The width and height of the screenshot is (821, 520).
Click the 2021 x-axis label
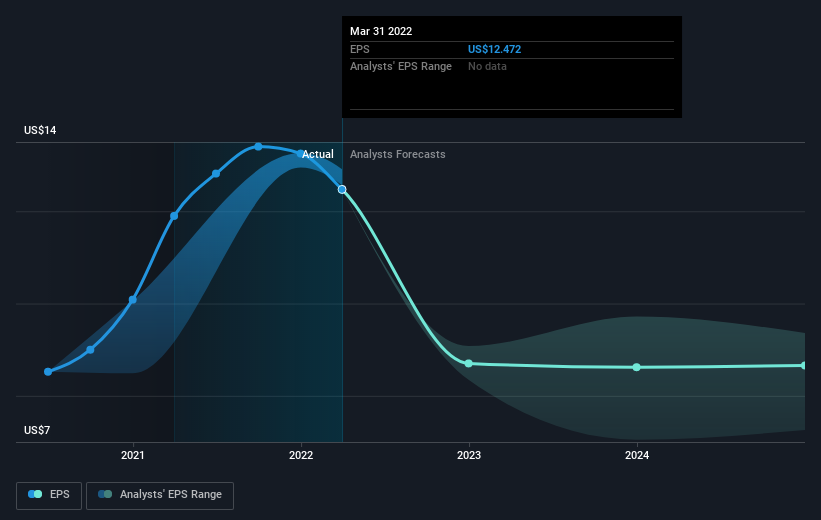point(133,455)
